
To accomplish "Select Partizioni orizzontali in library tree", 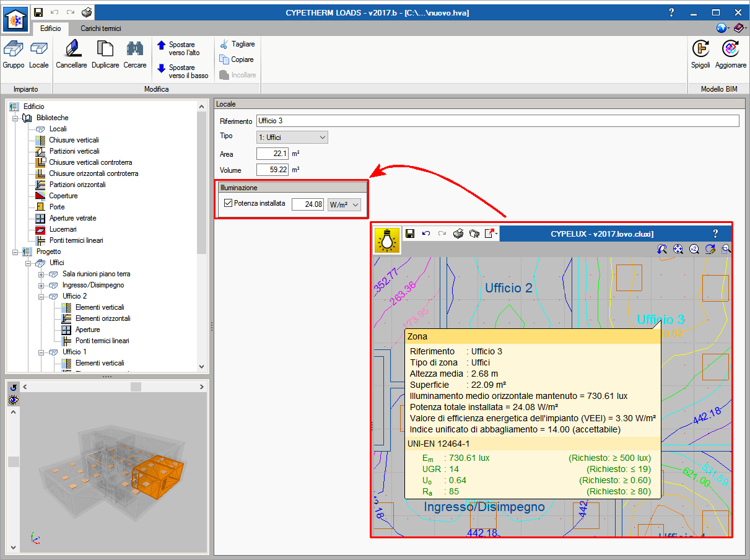I will pos(77,185).
